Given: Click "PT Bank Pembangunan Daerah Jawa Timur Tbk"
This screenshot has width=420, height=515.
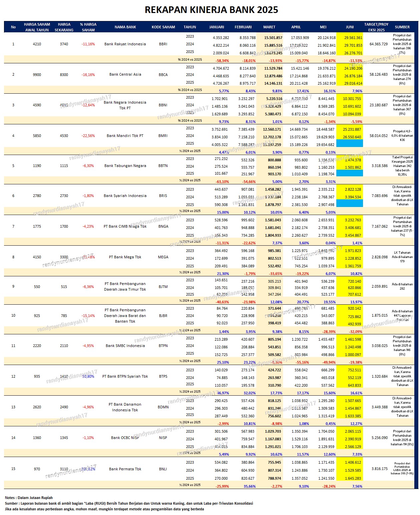Looking at the screenshot, I should [x=125, y=286].
